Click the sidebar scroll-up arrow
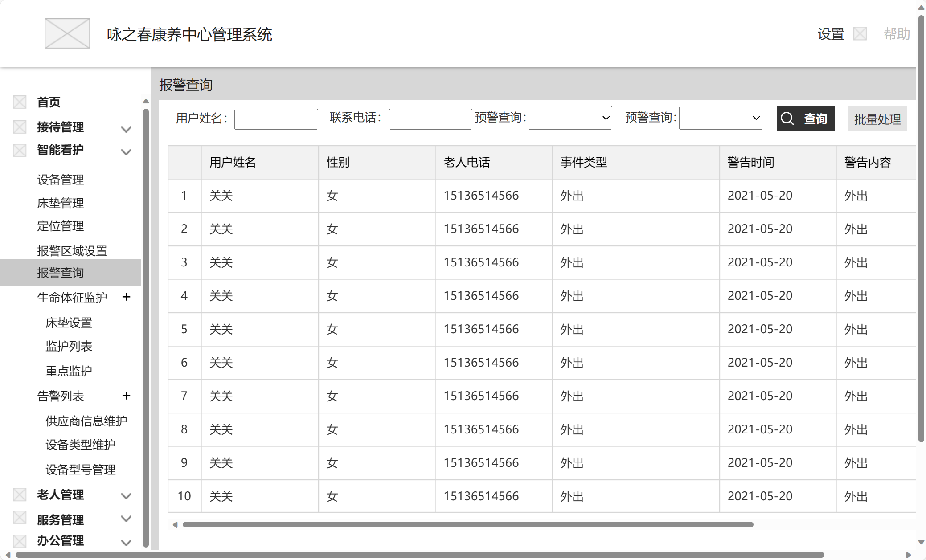 coord(146,101)
